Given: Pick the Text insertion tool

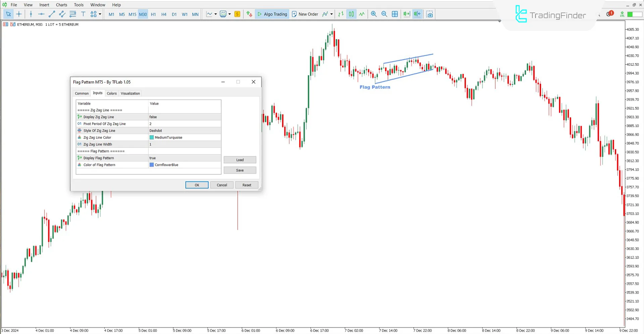Looking at the screenshot, I should pos(83,14).
